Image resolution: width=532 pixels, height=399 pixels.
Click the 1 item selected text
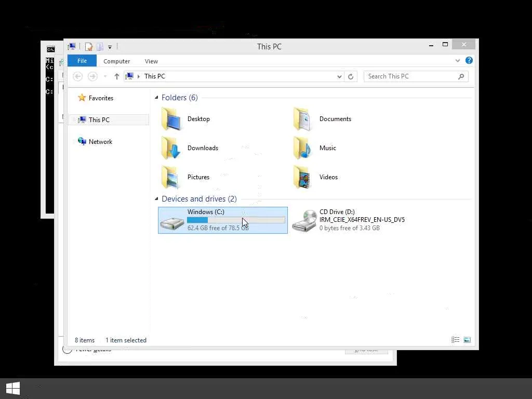click(126, 340)
